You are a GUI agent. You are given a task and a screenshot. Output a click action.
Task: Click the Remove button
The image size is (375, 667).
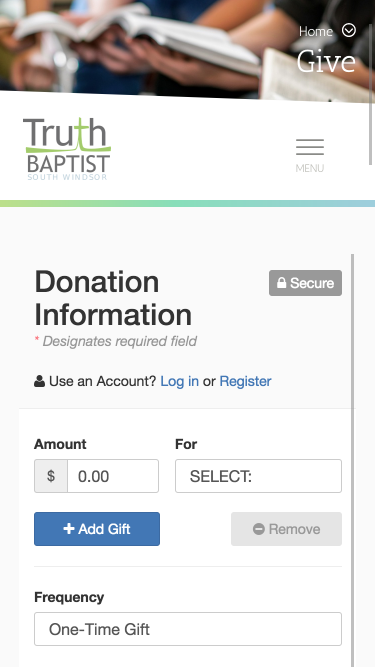click(287, 529)
